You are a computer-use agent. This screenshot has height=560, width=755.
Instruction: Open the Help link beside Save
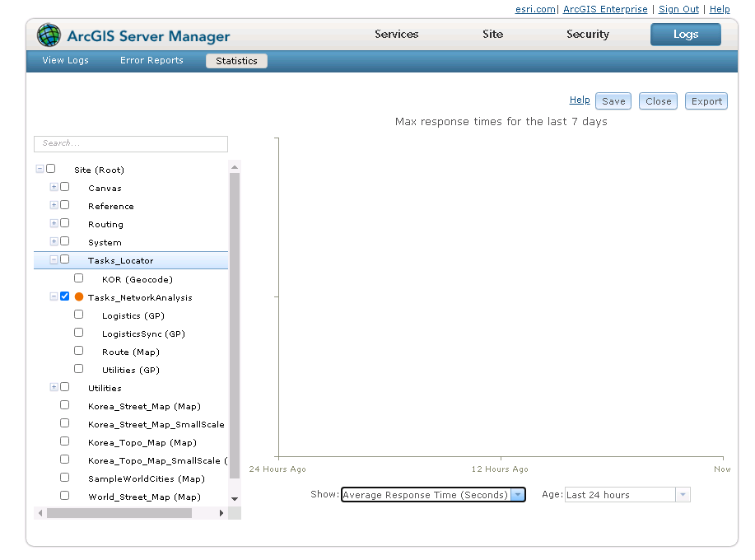pyautogui.click(x=580, y=100)
